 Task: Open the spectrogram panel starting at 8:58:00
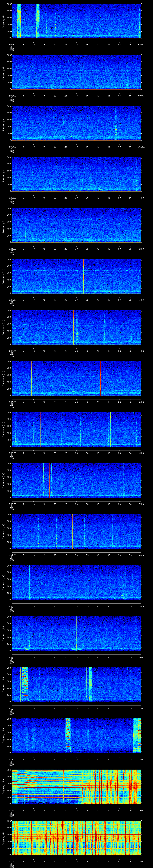pyautogui.click(x=77, y=72)
